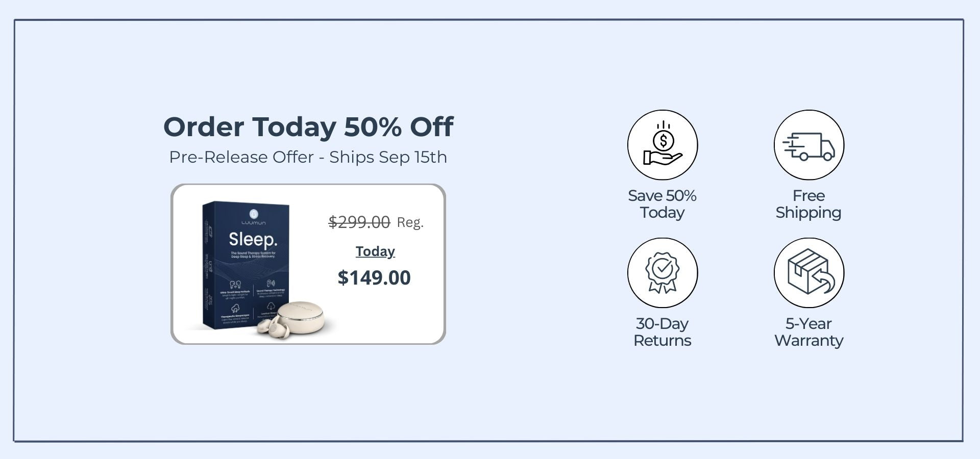Click the hand holding dollar coin icon
Screen dimensions: 980x459
pos(663,145)
